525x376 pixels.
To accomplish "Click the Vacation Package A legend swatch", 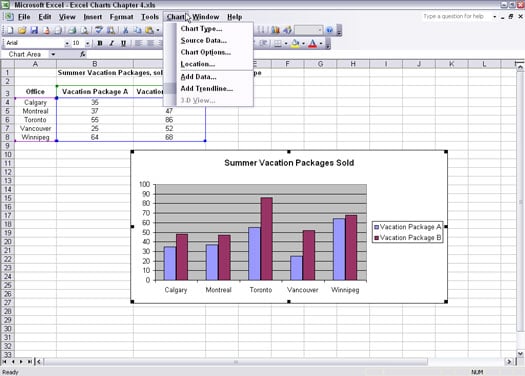I will [376, 227].
